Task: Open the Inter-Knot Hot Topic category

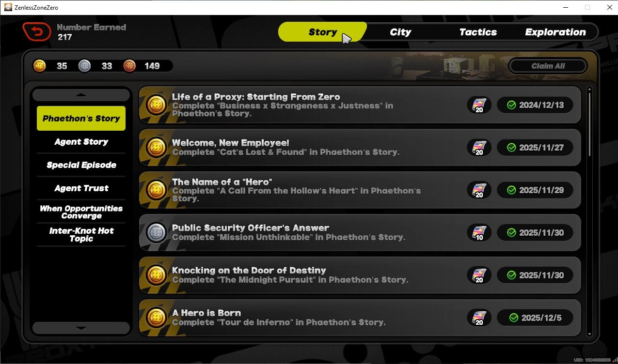Action: pyautogui.click(x=81, y=235)
